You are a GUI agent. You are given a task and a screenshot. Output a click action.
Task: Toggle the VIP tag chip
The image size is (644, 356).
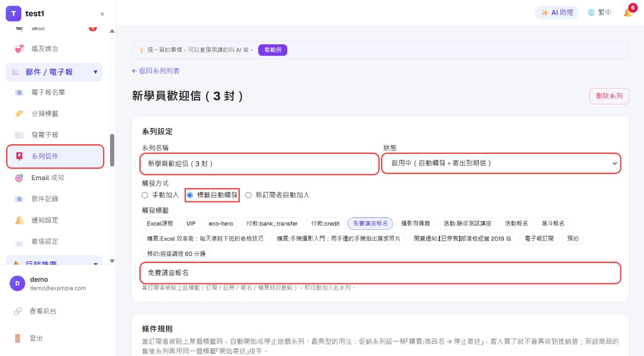pyautogui.click(x=191, y=224)
